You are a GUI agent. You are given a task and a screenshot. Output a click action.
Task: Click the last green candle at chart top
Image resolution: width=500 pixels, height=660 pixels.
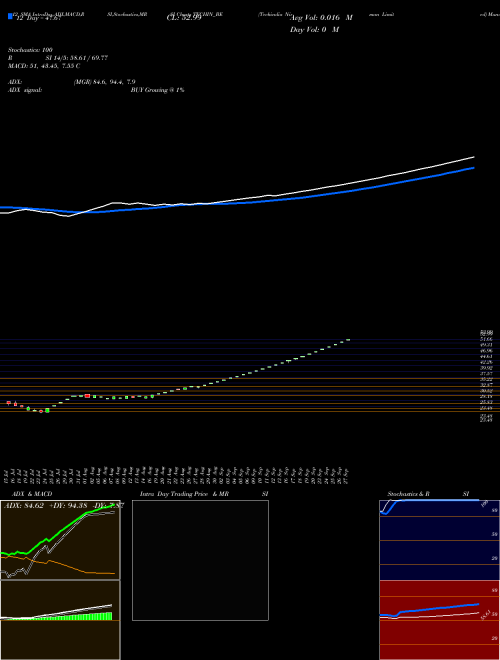coord(348,339)
